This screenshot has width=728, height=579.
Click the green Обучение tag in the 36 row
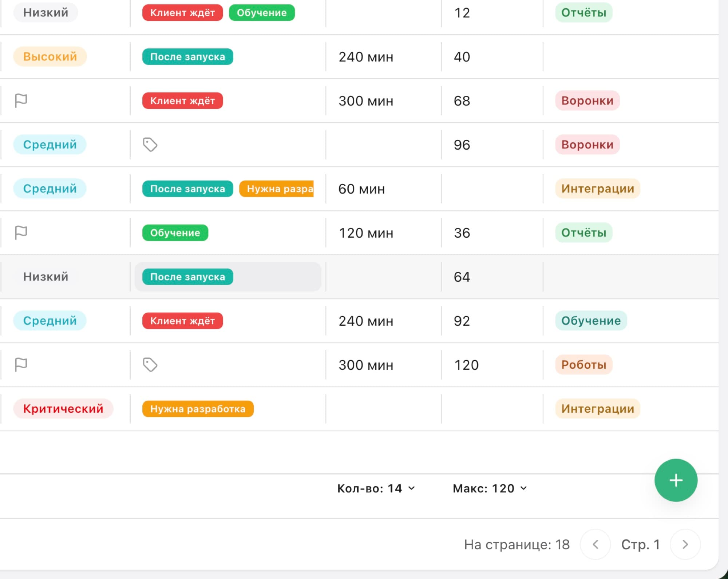point(175,233)
